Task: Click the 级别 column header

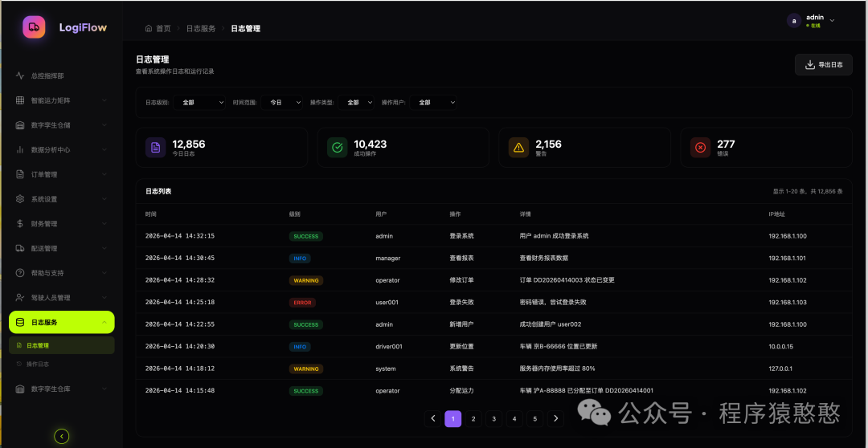Action: click(x=294, y=214)
